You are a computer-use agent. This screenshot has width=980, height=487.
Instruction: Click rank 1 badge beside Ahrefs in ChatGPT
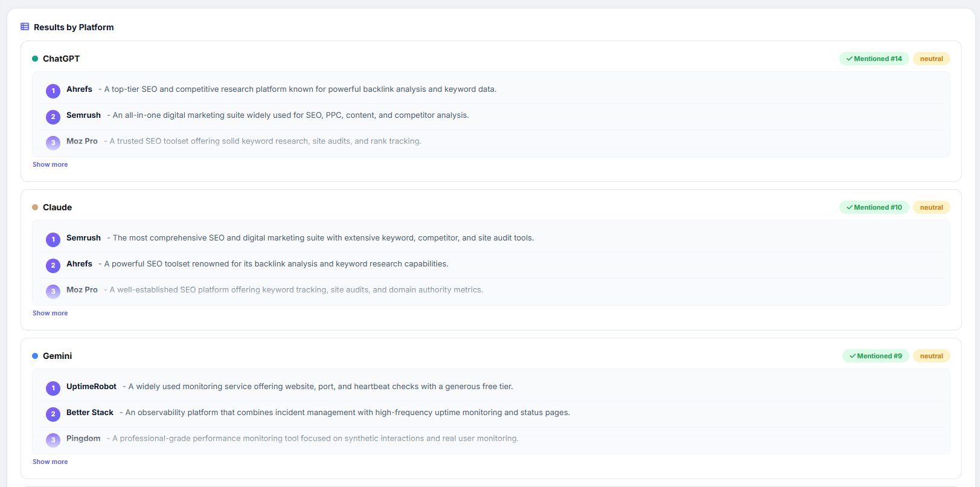(x=53, y=91)
